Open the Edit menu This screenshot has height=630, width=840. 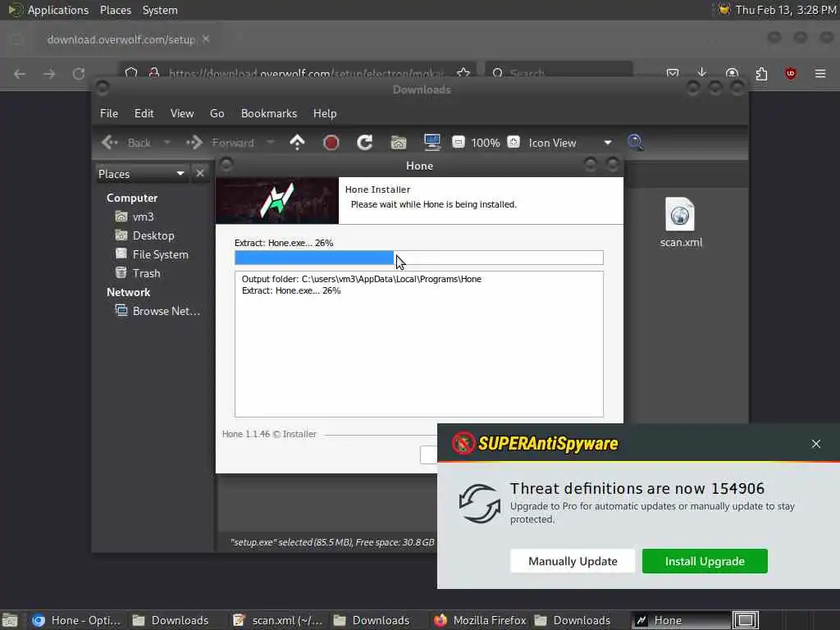pyautogui.click(x=144, y=113)
